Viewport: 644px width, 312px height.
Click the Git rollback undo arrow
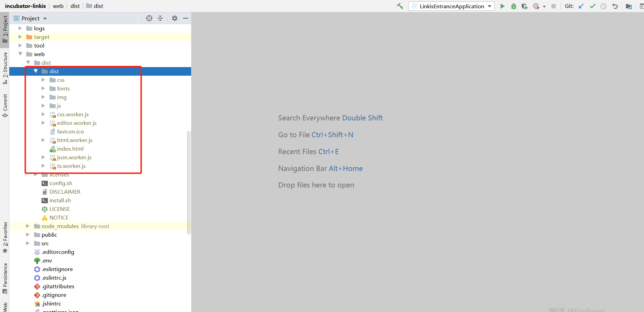point(615,6)
